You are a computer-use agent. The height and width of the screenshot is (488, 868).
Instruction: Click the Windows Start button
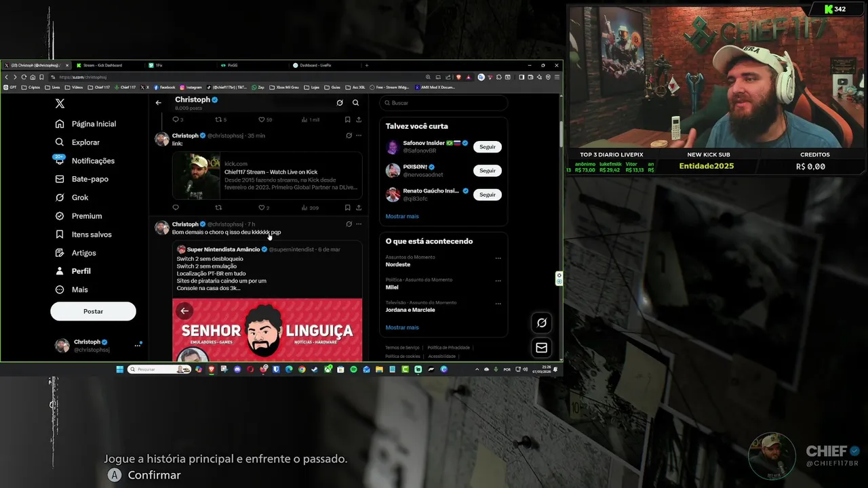[120, 369]
